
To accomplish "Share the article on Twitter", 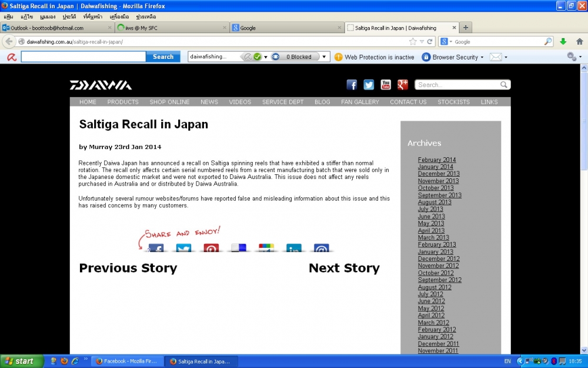I will pyautogui.click(x=183, y=248).
